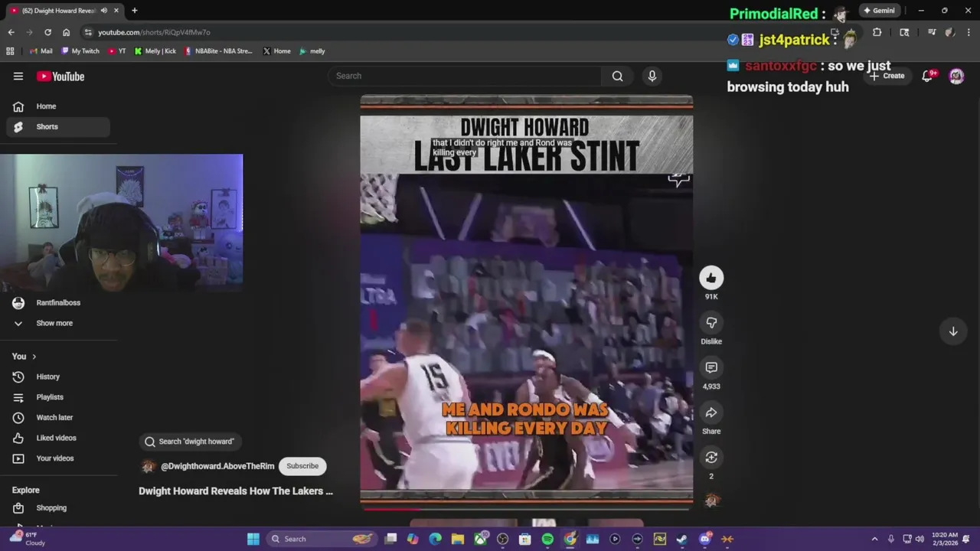Open the Gemini button in browser
The image size is (980, 551).
(879, 11)
